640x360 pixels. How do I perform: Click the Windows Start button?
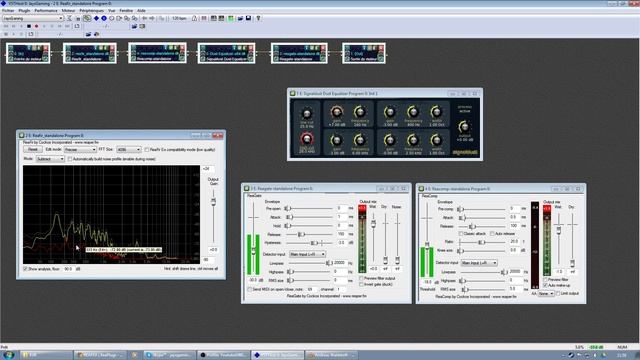point(8,355)
